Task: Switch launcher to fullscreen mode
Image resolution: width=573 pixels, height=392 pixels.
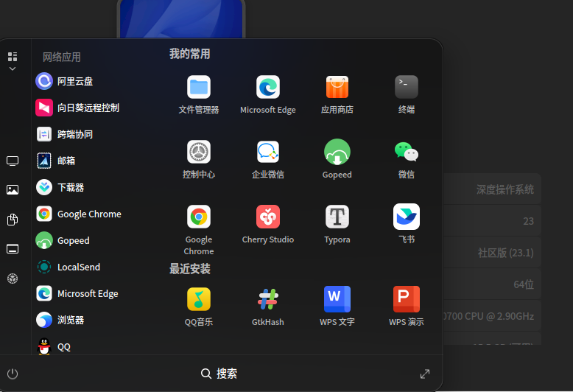Action: point(425,374)
